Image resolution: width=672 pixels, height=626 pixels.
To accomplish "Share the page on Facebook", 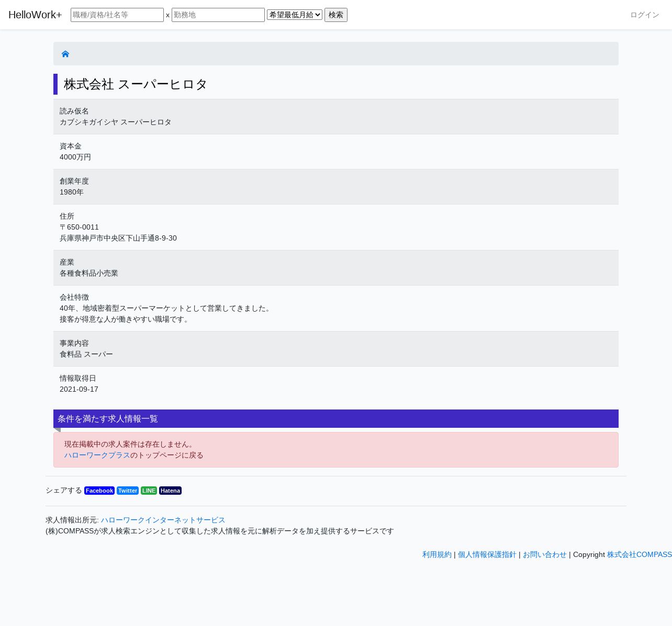I will (99, 491).
